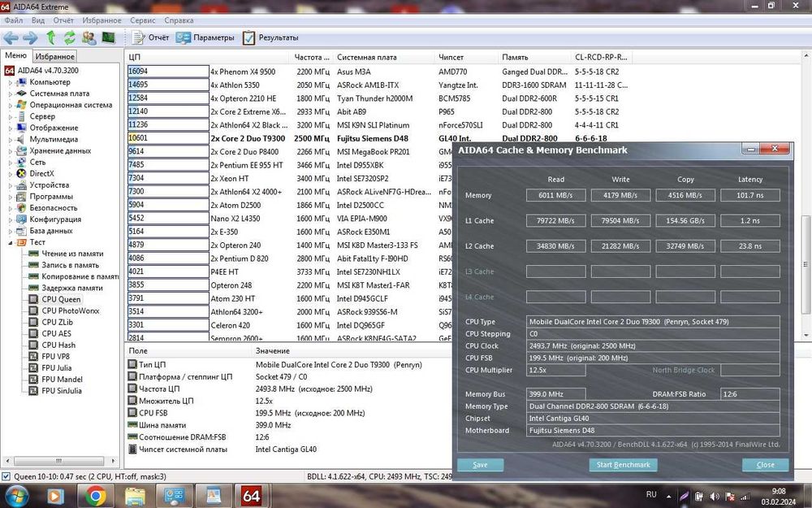Select AIDA64 v4.70.3200 root node
The image size is (812, 508).
coord(48,70)
